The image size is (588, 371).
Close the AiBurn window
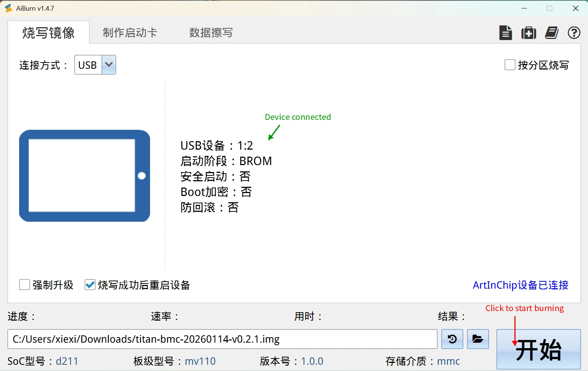click(x=575, y=8)
